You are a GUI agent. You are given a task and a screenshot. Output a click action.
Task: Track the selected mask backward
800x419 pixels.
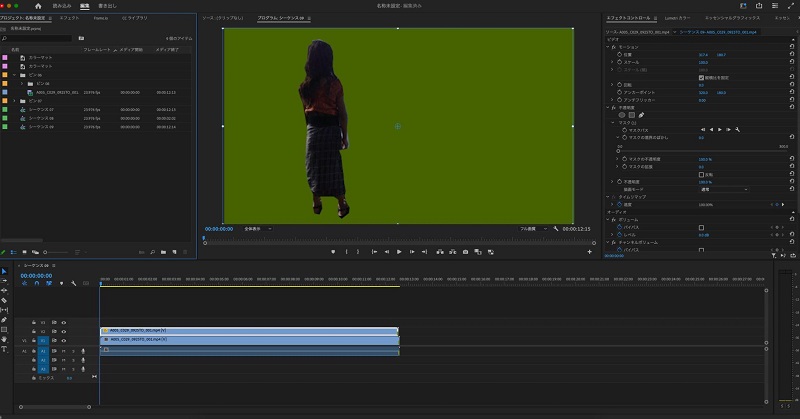711,130
